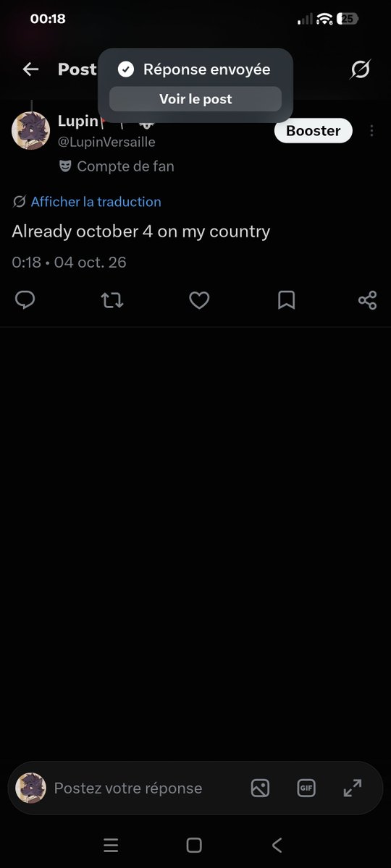Tap the Android home navigation button
391x868 pixels.
[x=194, y=845]
